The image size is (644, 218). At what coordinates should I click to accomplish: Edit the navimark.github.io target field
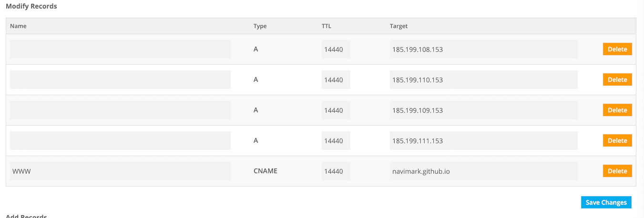pos(483,171)
